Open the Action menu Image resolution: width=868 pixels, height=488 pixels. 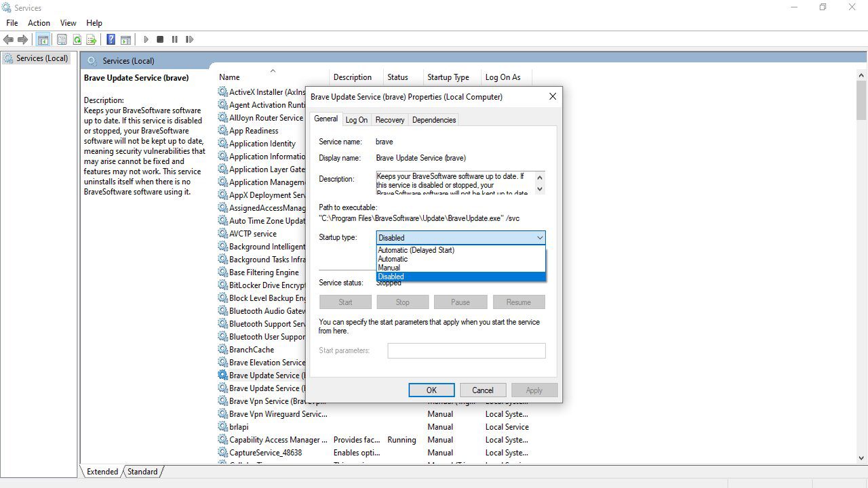39,23
